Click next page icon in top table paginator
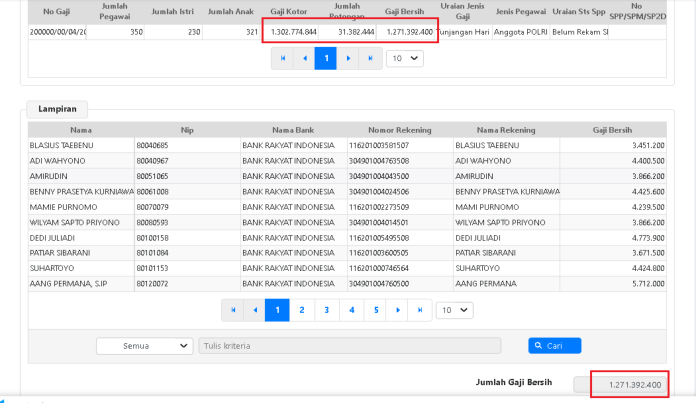The height and width of the screenshot is (403, 696). point(348,58)
